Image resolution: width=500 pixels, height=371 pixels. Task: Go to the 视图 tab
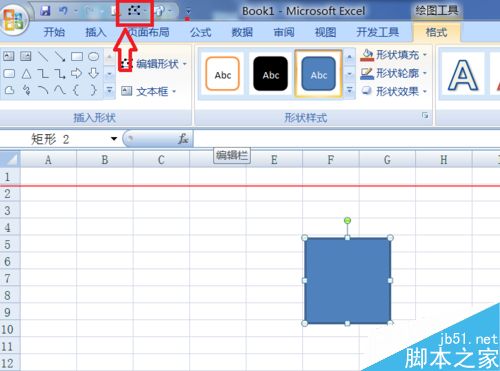tap(325, 32)
